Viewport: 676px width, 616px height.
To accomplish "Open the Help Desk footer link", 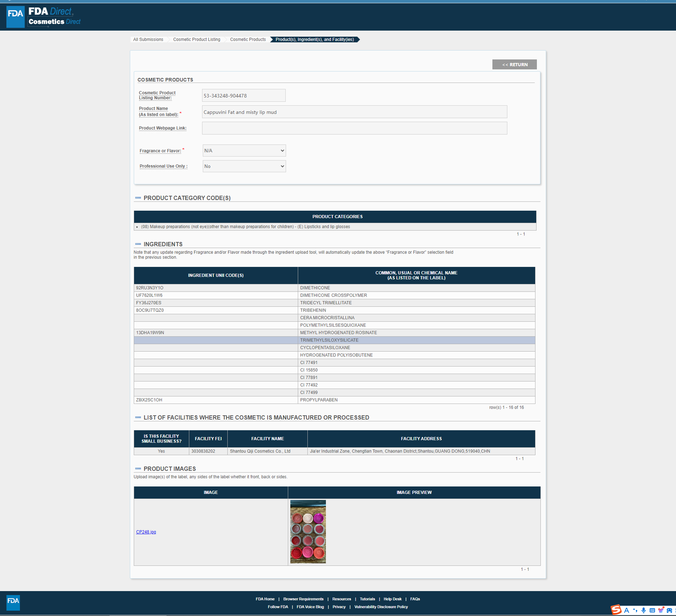I will [392, 599].
